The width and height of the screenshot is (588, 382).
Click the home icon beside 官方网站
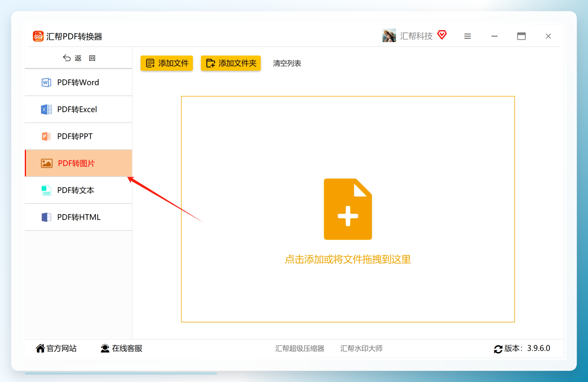point(40,348)
